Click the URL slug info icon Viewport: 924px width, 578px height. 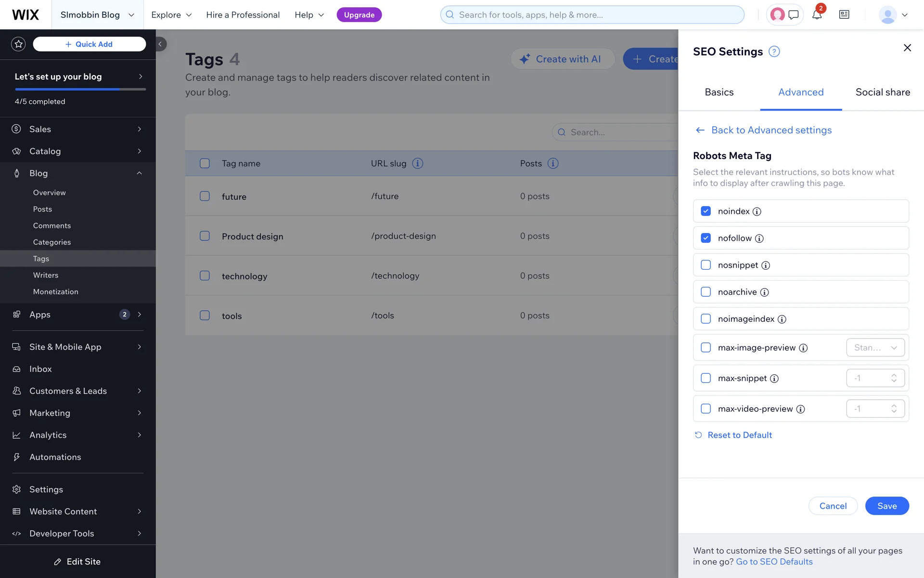418,163
